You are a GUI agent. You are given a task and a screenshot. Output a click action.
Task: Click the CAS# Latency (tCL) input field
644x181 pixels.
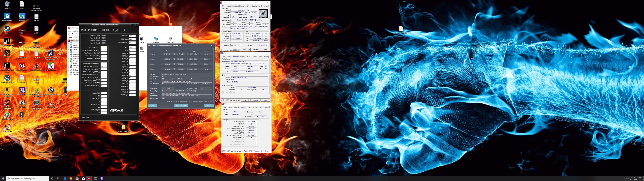[104, 47]
